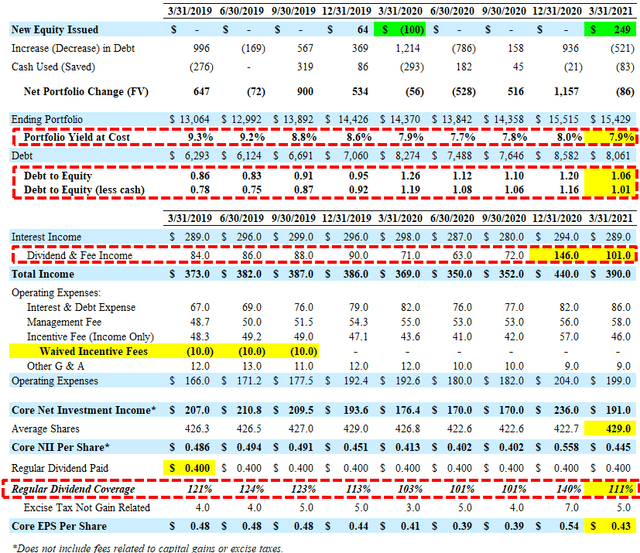Select 'Regular Dividend Coverage' label

click(x=73, y=489)
